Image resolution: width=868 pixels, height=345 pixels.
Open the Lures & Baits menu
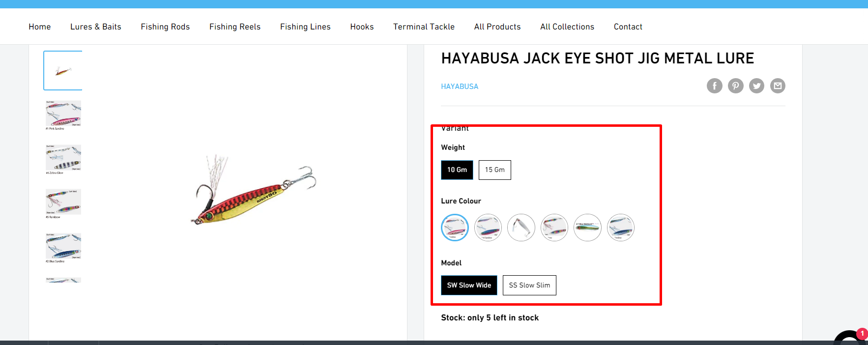tap(96, 27)
